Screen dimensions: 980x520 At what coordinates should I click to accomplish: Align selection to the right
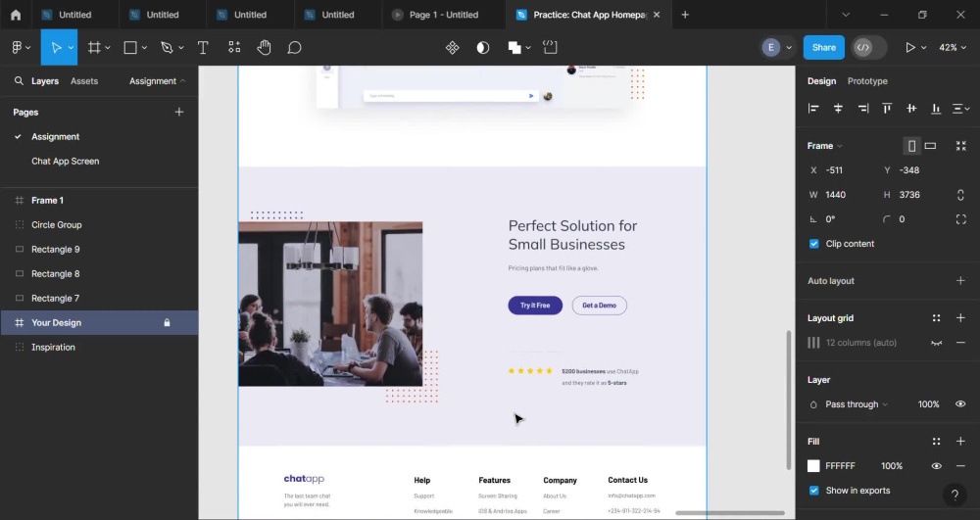coord(862,109)
